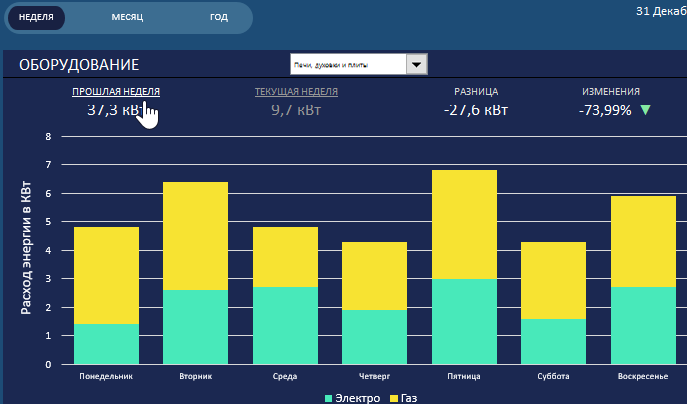
Task: Click the 'Печи, духовки и плиты' combo box field
Action: coord(347,64)
